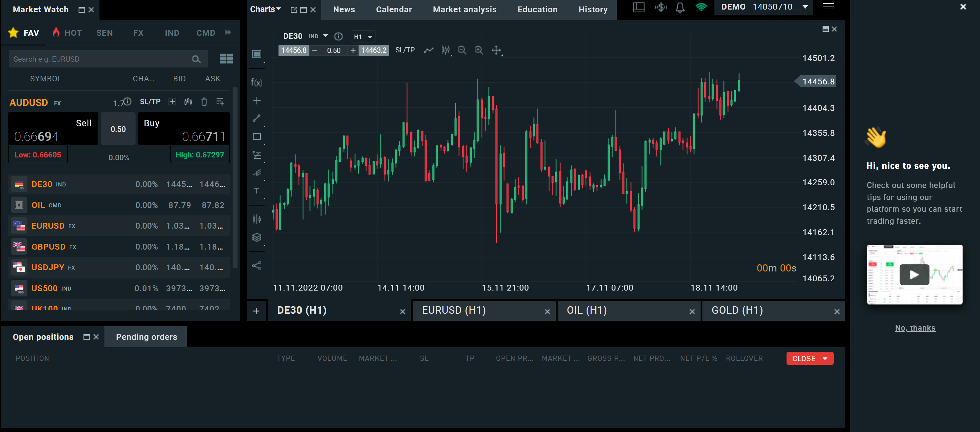Open AUDUSD order ticket plus icon

172,102
